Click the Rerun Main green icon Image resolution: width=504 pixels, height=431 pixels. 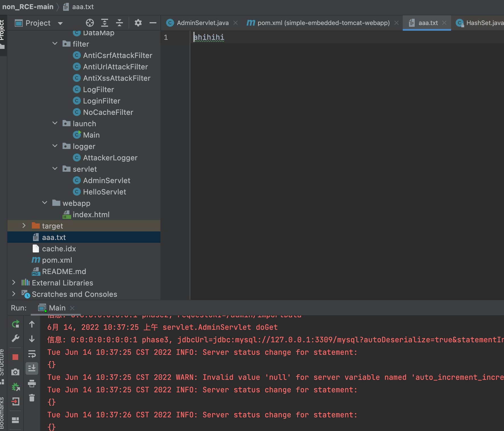pyautogui.click(x=16, y=324)
